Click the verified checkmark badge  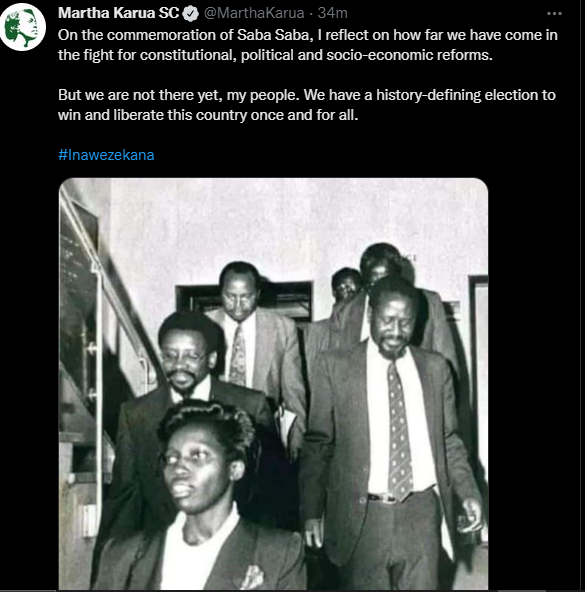point(191,14)
